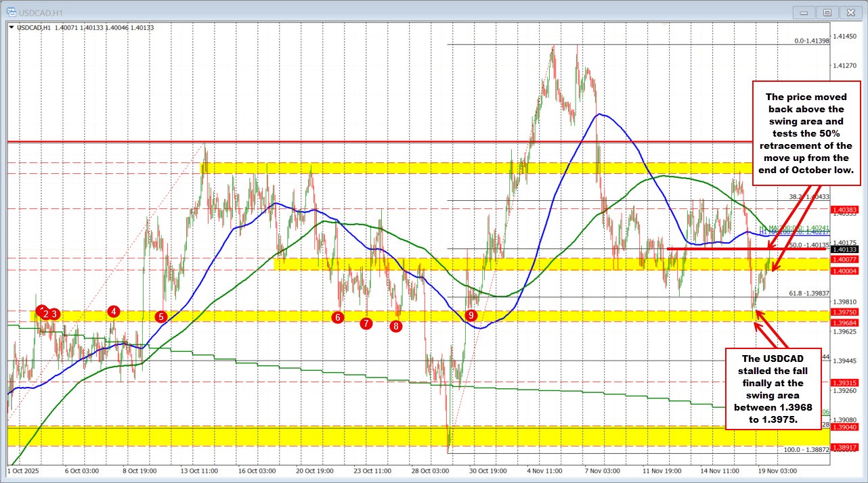The width and height of the screenshot is (868, 483).
Task: Click red circle marker 4
Action: point(113,312)
